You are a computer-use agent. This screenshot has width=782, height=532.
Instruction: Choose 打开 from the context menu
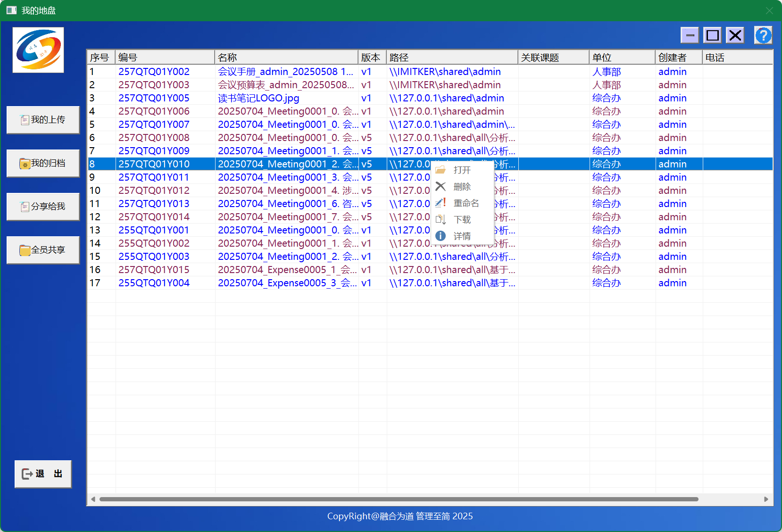[x=462, y=170]
